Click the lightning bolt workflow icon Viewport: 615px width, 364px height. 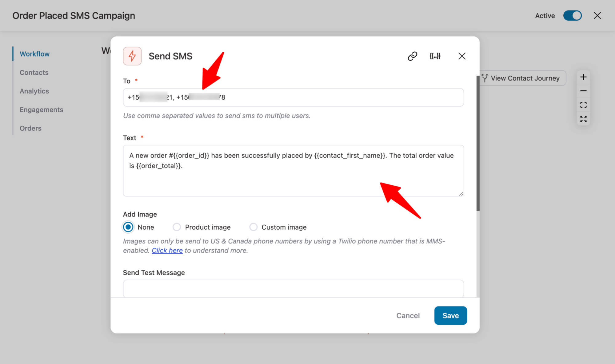[132, 55]
